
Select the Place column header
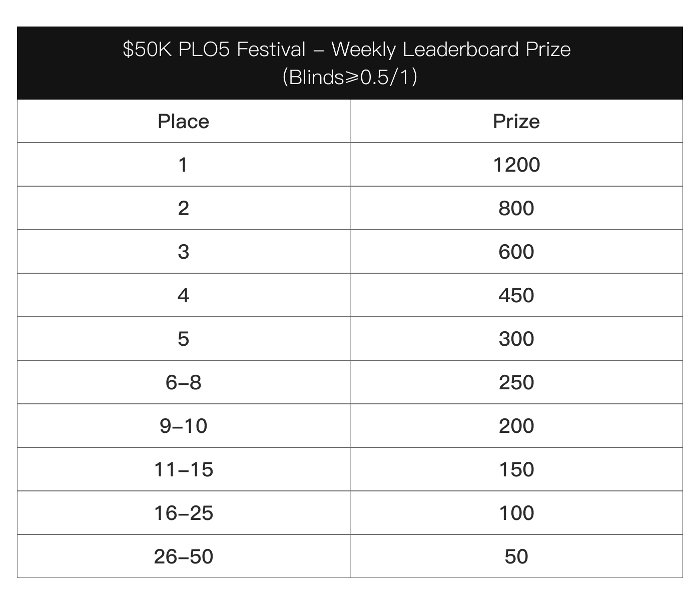coord(184,121)
